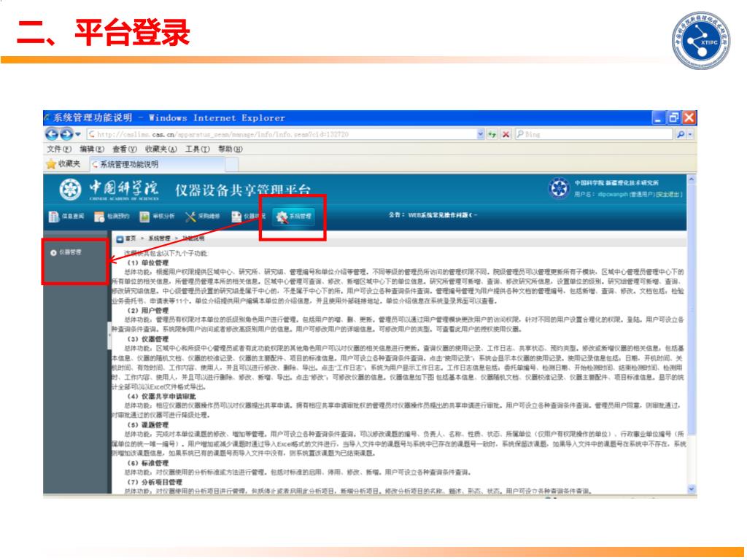Screen dimensions: 747x560
Task: Click the 收藏夹 star favorites button
Action: pyautogui.click(x=63, y=164)
